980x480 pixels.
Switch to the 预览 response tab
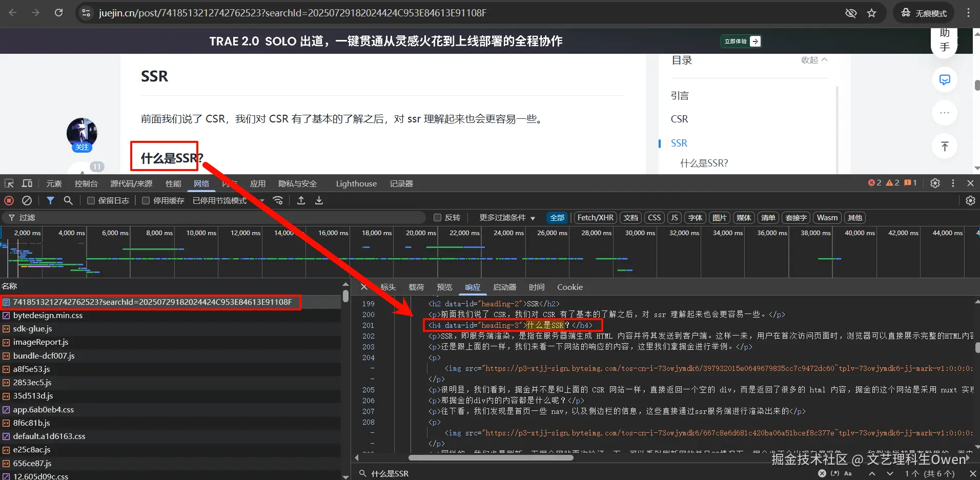point(444,287)
